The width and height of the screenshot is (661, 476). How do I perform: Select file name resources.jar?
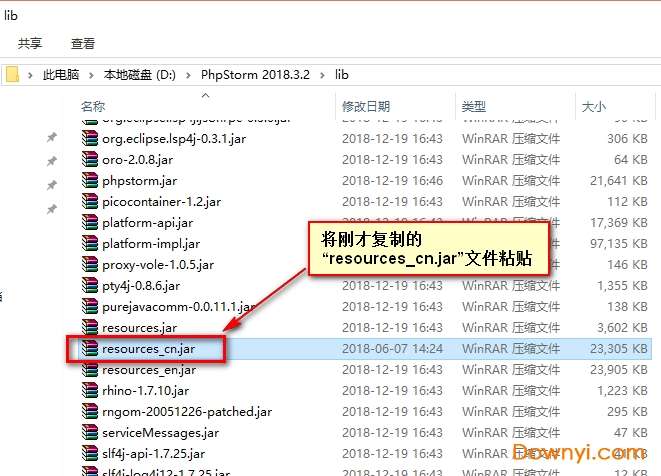point(140,328)
